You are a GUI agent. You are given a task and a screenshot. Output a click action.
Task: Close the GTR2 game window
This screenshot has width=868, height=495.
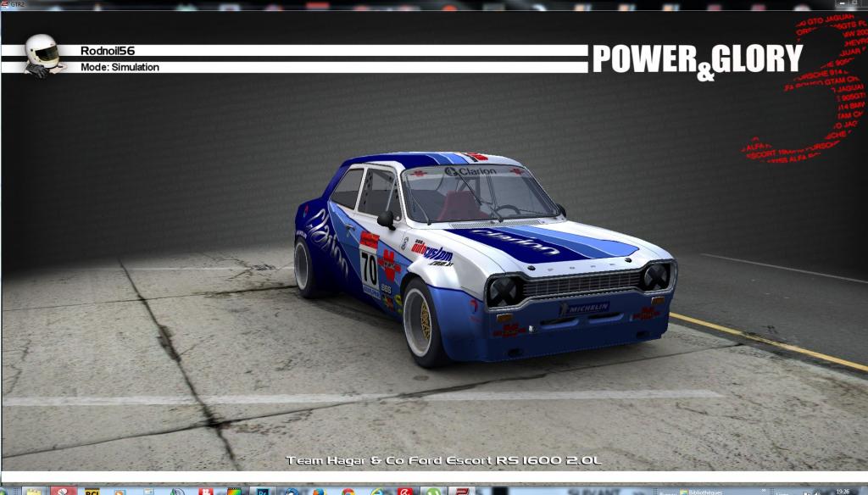pyautogui.click(x=864, y=4)
